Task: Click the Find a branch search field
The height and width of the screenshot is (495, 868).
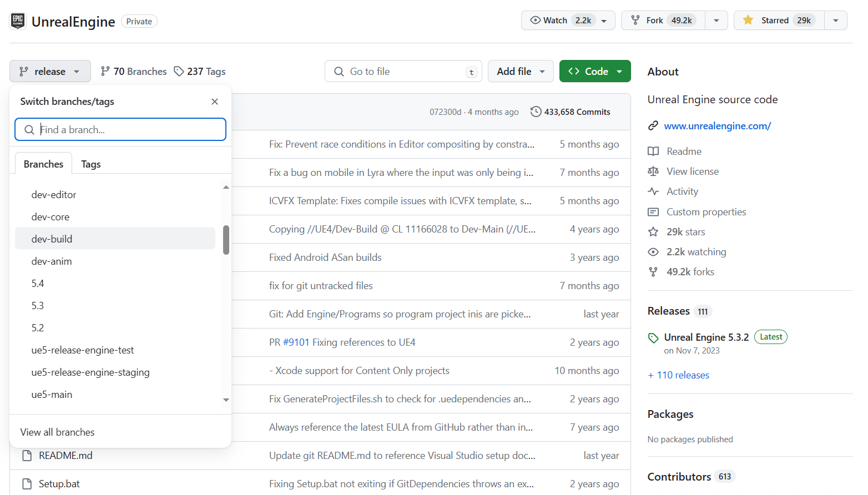Action: [120, 129]
